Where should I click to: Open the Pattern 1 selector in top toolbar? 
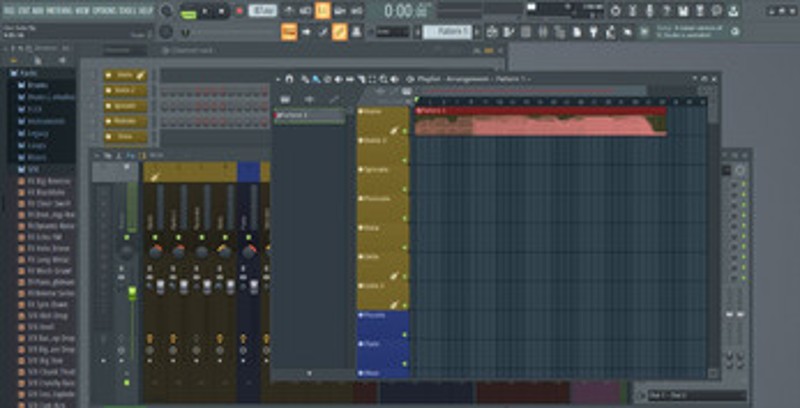click(x=447, y=32)
